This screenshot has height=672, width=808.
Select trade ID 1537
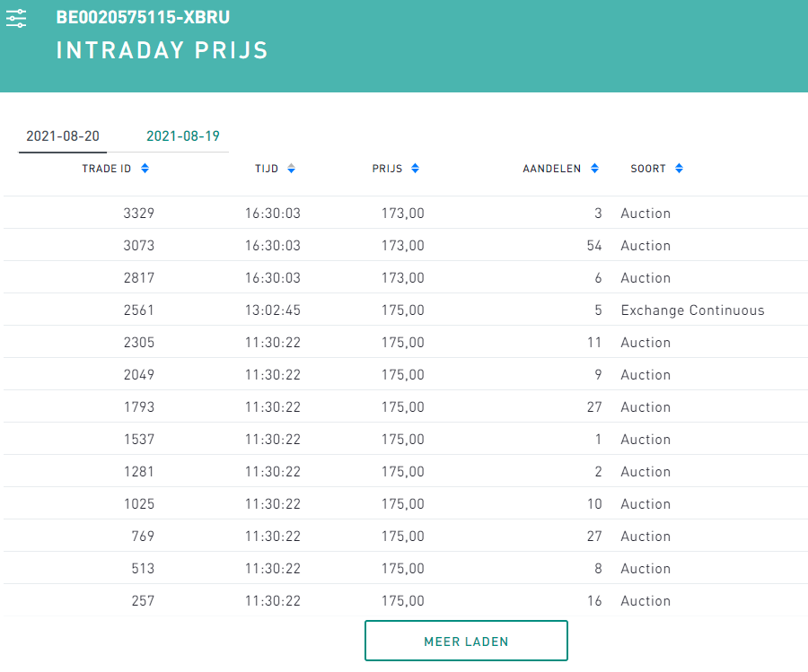pyautogui.click(x=139, y=440)
